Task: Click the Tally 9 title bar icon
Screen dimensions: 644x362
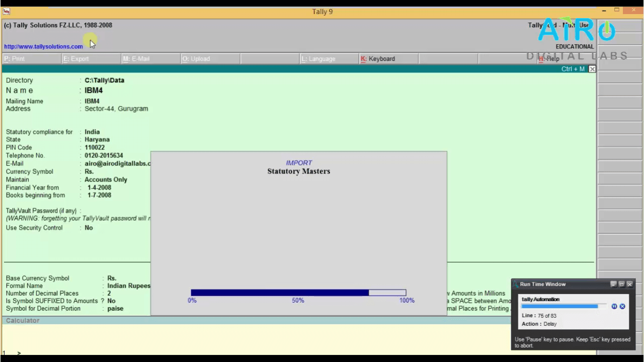Action: click(x=7, y=11)
